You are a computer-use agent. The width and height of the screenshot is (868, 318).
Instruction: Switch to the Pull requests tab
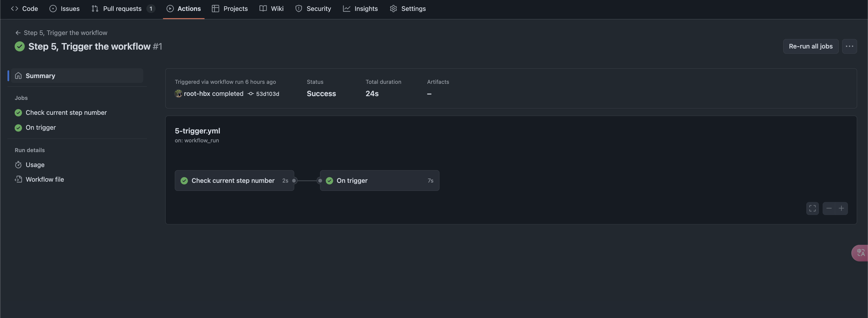pyautogui.click(x=122, y=9)
